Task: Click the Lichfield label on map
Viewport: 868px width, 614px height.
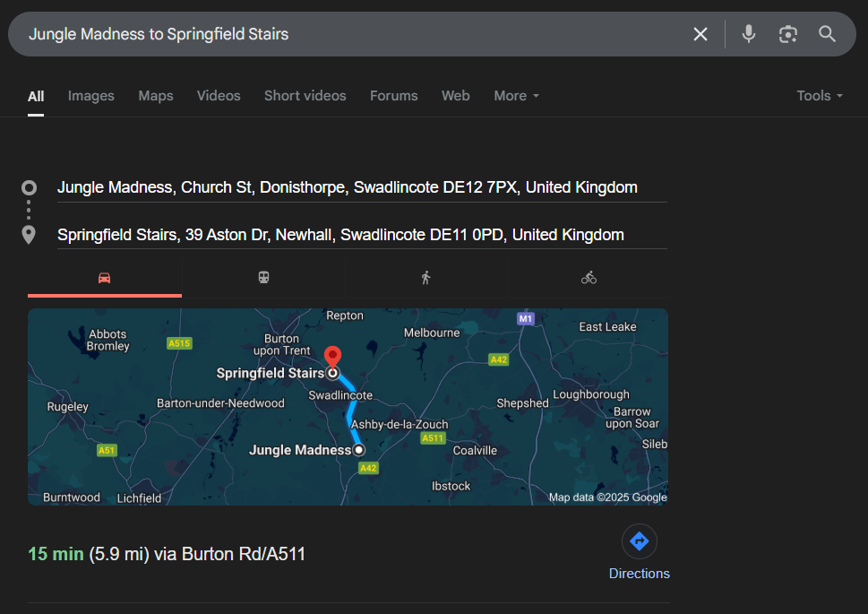Action: point(139,498)
